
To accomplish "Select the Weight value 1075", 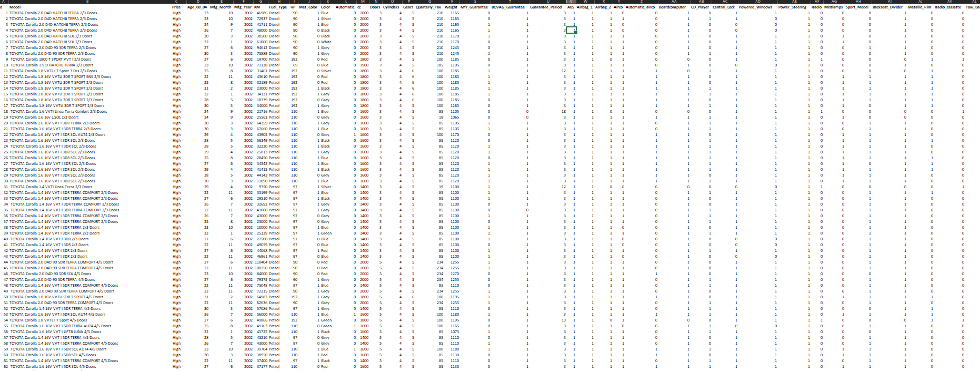I will pyautogui.click(x=454, y=332).
